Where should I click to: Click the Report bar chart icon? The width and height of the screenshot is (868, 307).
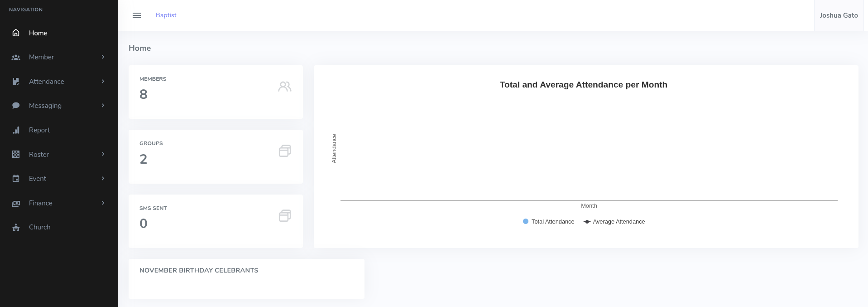[16, 130]
